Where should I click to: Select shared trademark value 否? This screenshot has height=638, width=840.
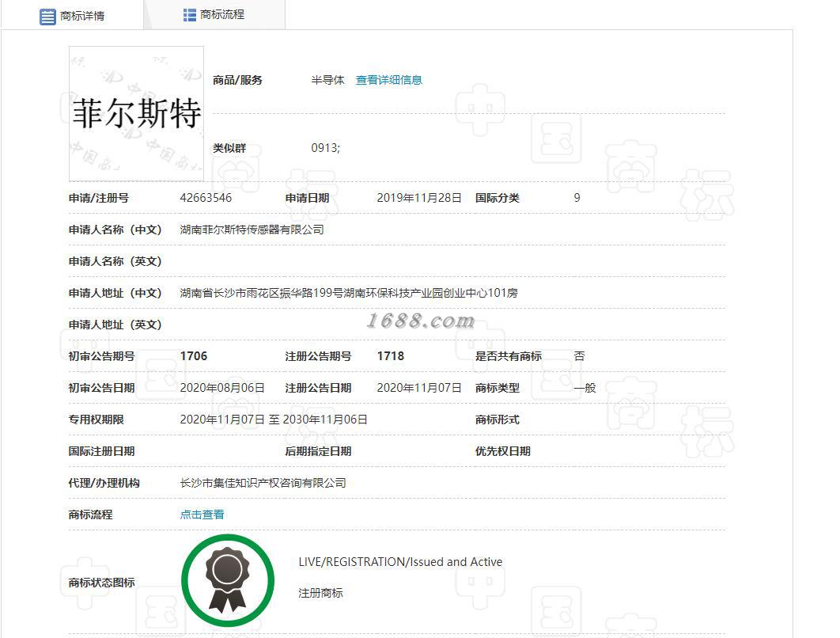pos(579,356)
